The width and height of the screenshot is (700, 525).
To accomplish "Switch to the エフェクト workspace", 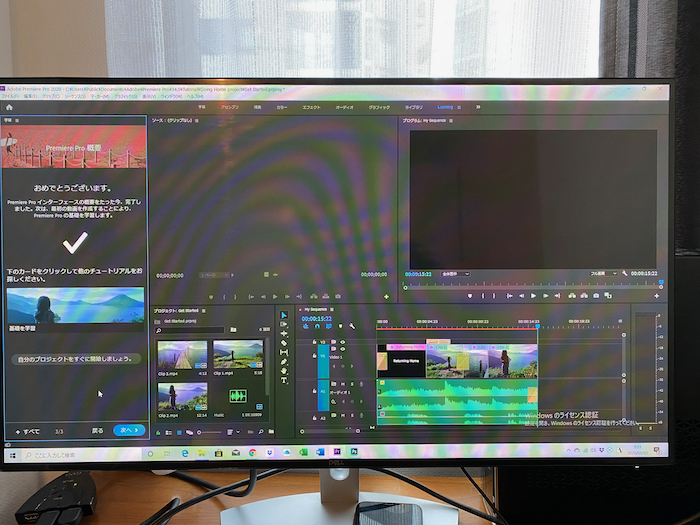I will coord(312,107).
